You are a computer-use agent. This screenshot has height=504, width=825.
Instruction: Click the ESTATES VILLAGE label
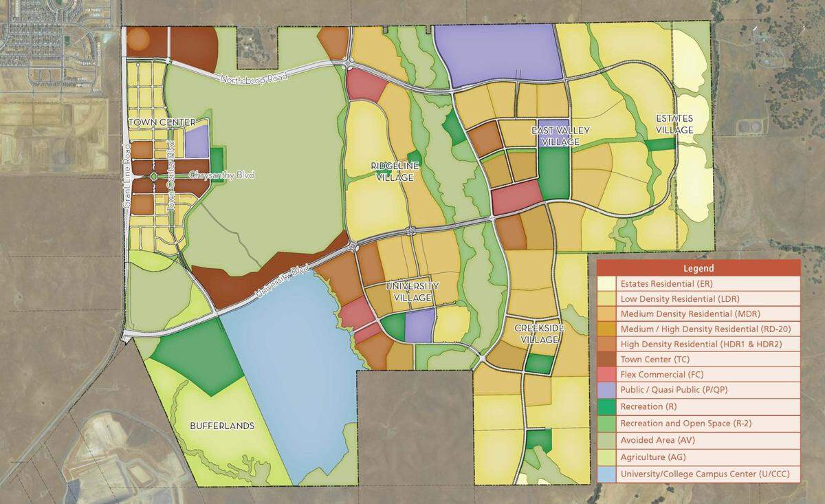(674, 124)
